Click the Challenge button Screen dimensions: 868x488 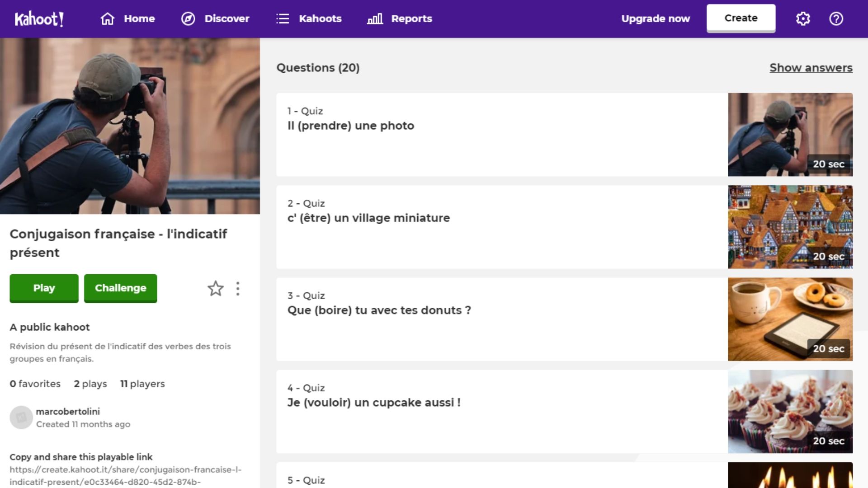(x=120, y=288)
